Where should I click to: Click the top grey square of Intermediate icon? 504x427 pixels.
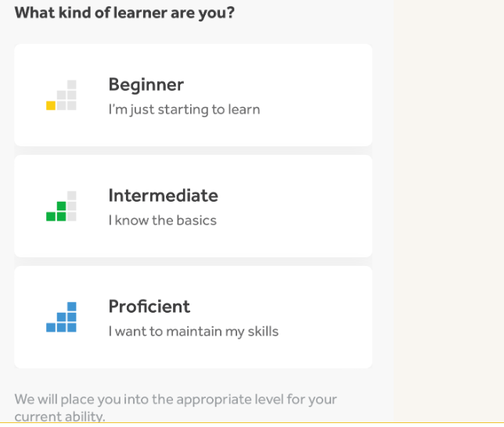coord(72,196)
